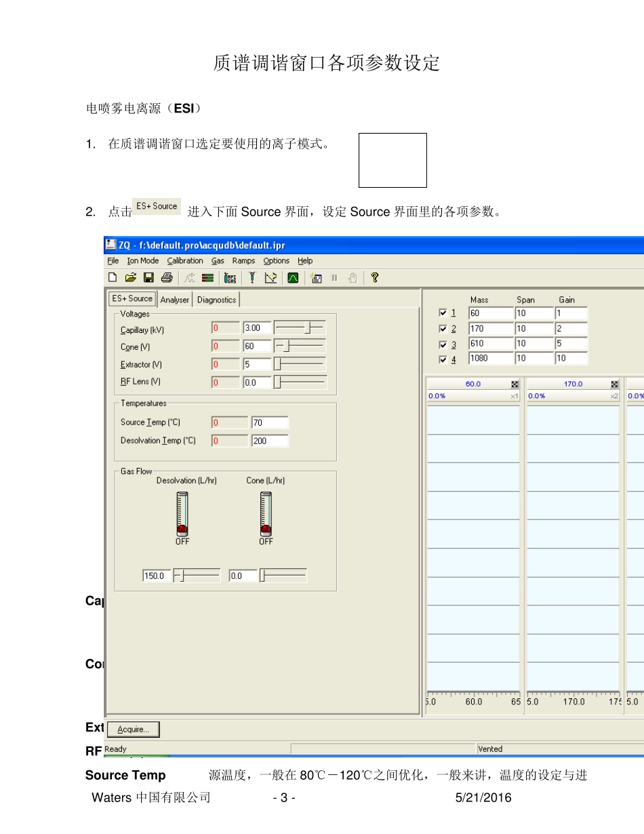Click the Gain field in row 3
The image size is (644, 834).
571,344
